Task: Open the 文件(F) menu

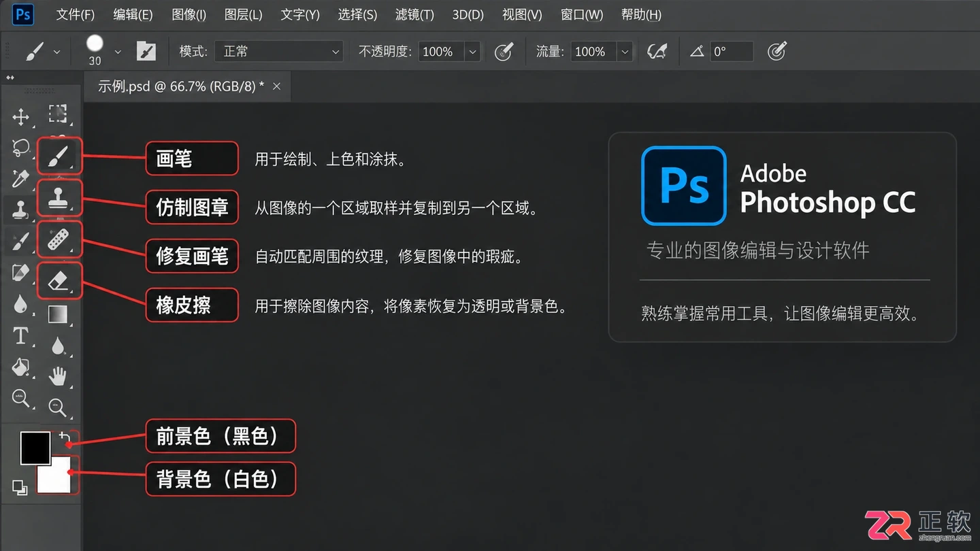Action: [x=76, y=15]
